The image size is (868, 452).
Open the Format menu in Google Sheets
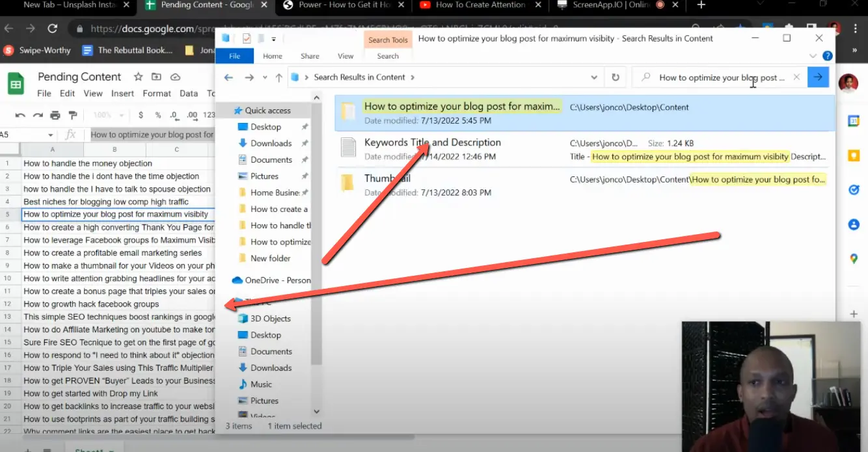(157, 93)
